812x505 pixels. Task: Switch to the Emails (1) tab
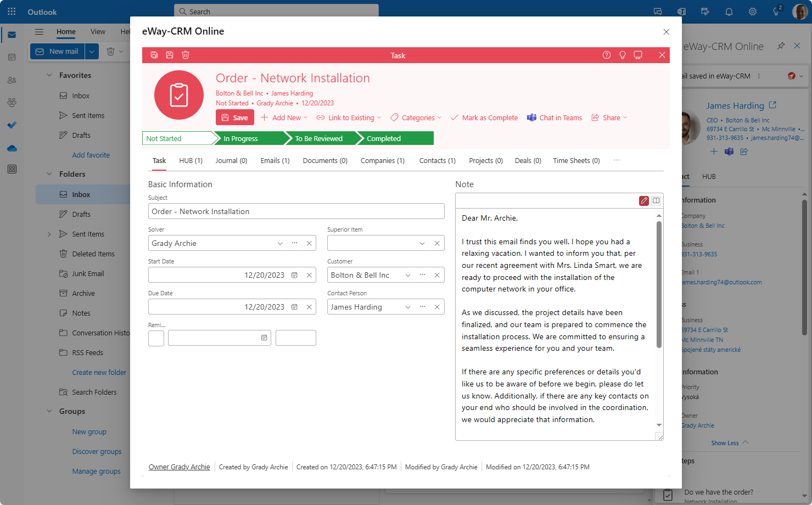[275, 161]
